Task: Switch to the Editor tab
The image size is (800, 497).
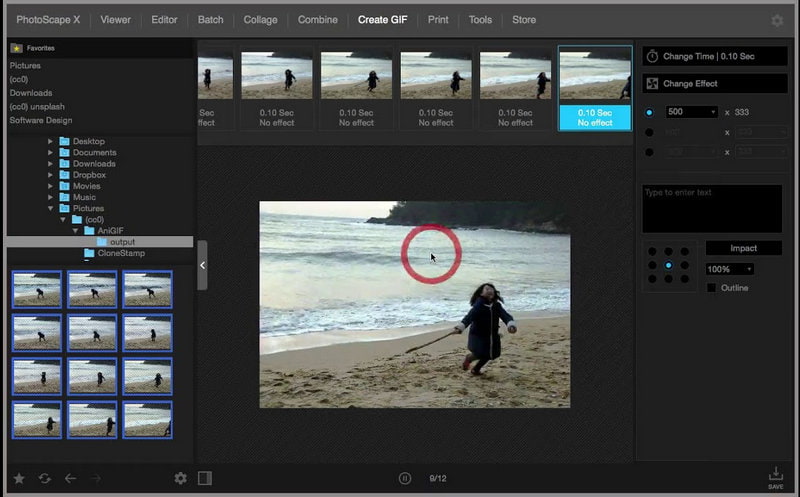Action: (164, 20)
